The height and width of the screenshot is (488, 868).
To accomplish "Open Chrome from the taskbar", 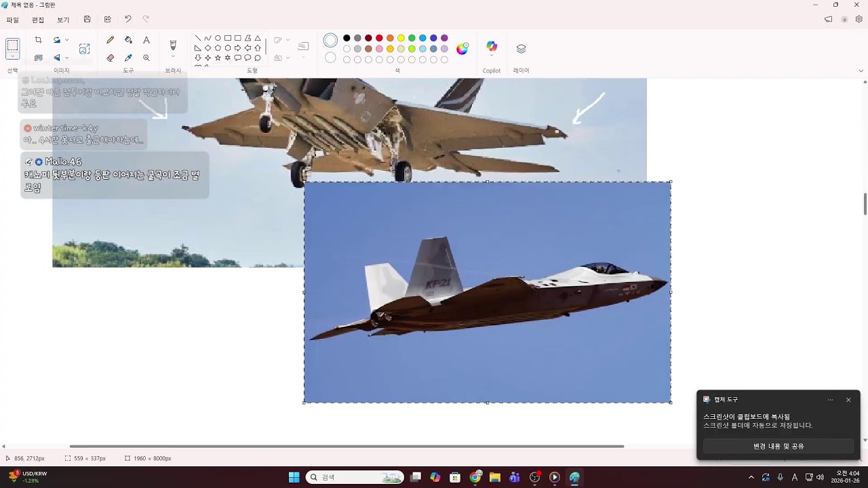I will (475, 477).
